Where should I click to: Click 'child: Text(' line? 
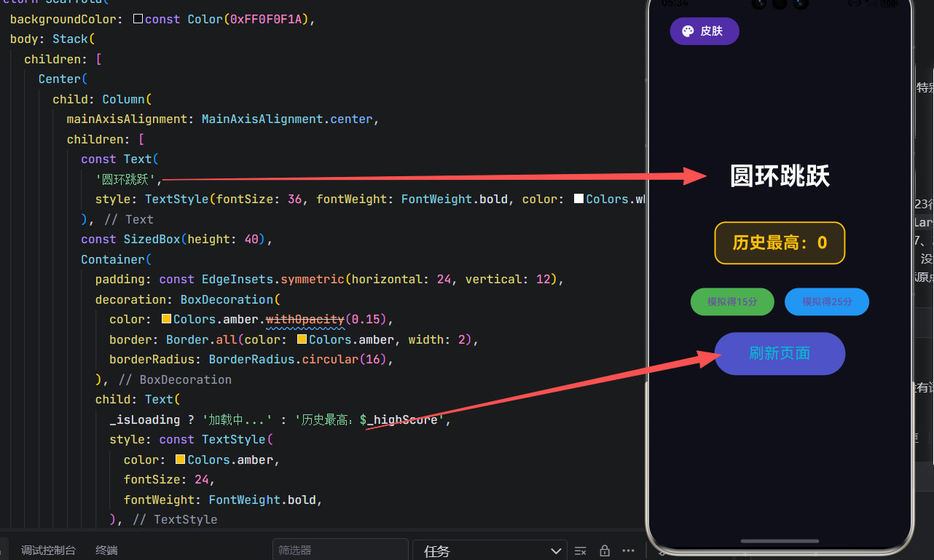click(x=138, y=399)
